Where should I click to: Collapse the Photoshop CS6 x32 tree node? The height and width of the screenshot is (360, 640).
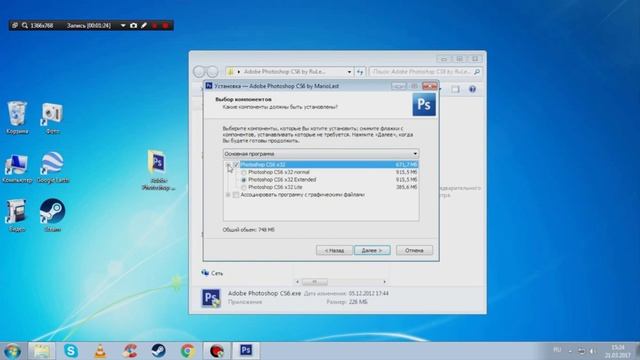[x=228, y=164]
